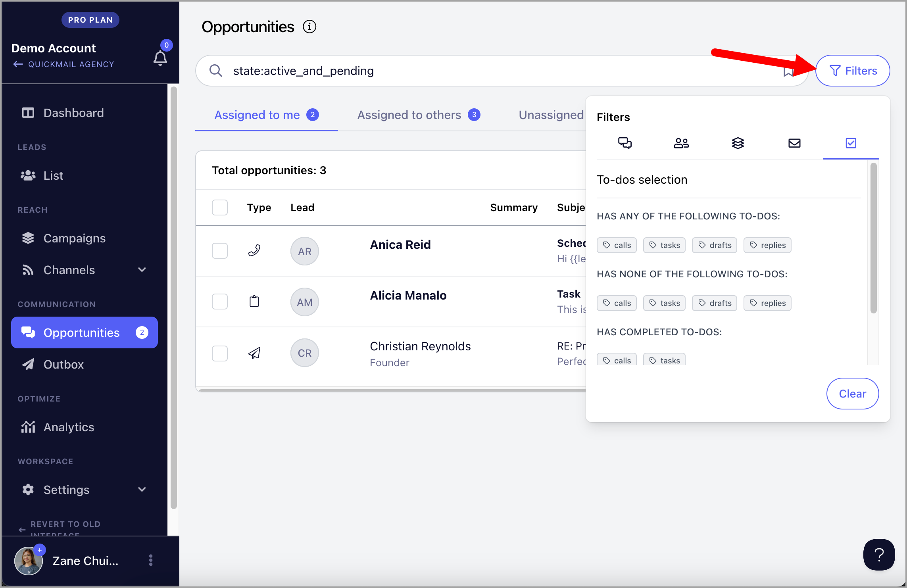Toggle tasks under Has None To-dos
This screenshot has height=588, width=907.
(x=664, y=303)
